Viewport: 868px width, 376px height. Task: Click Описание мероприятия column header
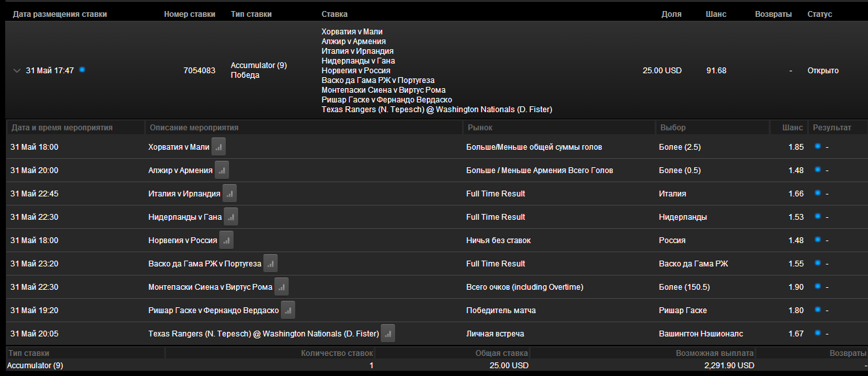pos(193,128)
